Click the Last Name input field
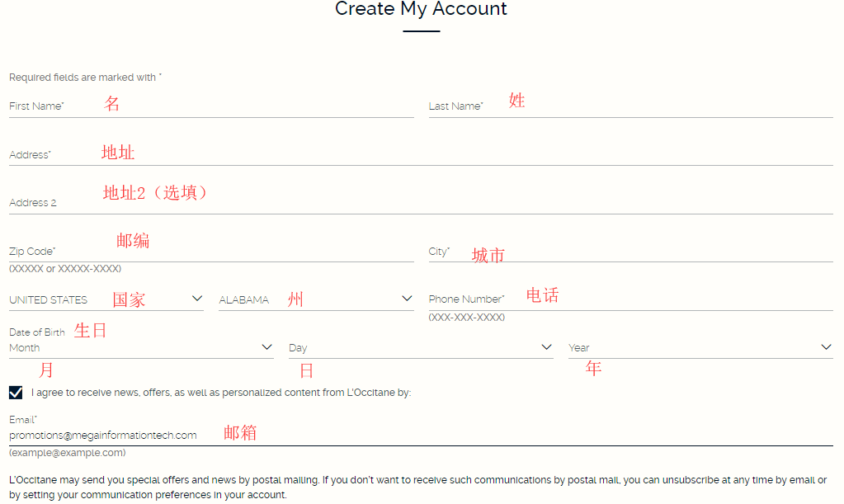The height and width of the screenshot is (504, 844). 630,106
